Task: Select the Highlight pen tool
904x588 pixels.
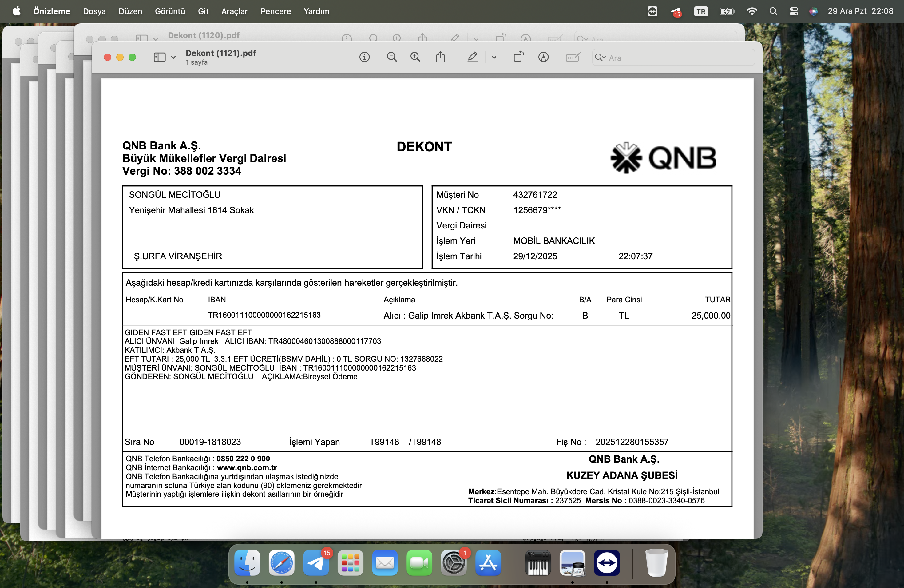Action: click(472, 58)
